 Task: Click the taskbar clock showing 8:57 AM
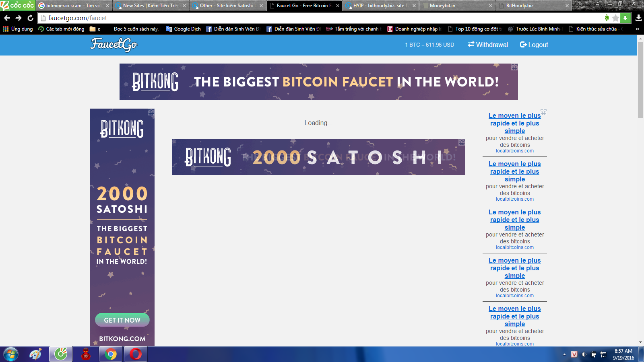tap(623, 354)
